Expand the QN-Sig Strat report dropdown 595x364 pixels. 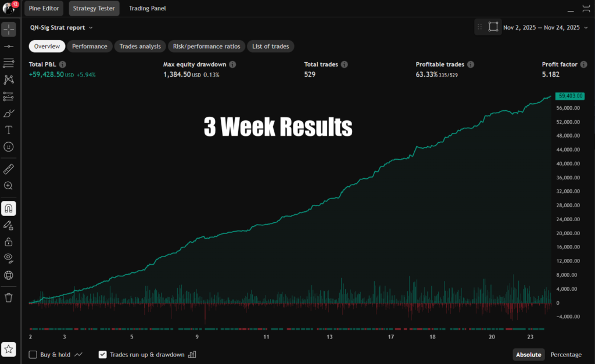(x=61, y=27)
